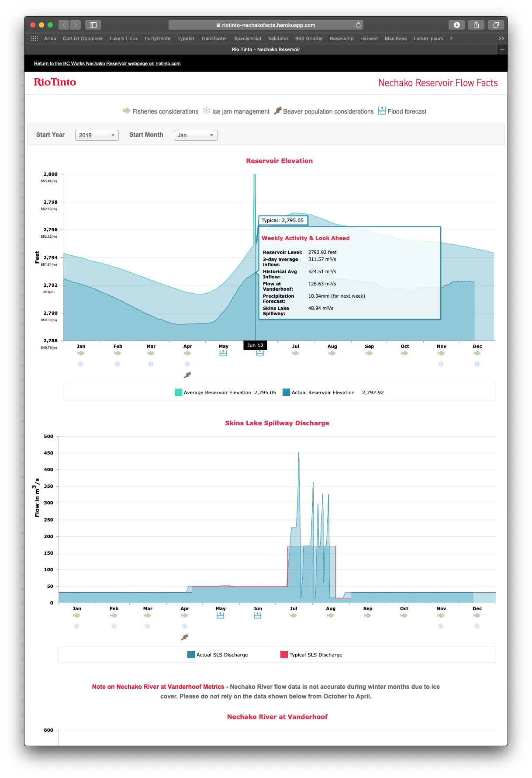Reload the page with refresh icon
The height and width of the screenshot is (778, 532).
(x=358, y=25)
